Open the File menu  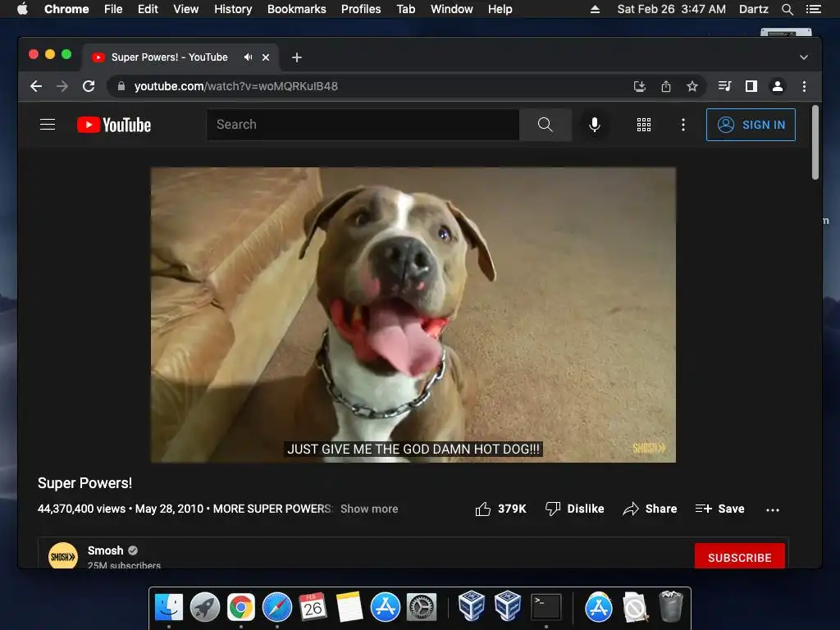[x=113, y=9]
